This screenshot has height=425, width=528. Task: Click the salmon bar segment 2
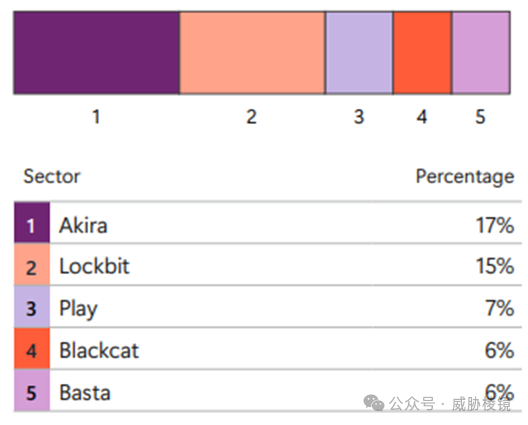click(x=252, y=53)
